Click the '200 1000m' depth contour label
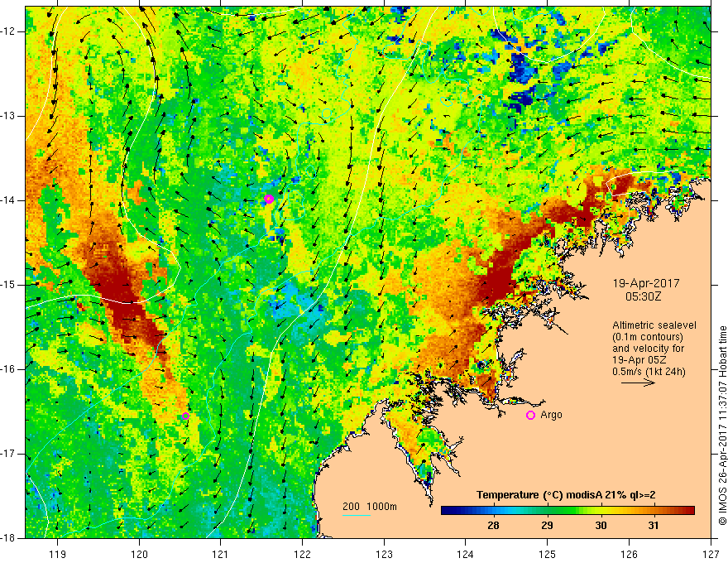728x563 pixels. (370, 507)
